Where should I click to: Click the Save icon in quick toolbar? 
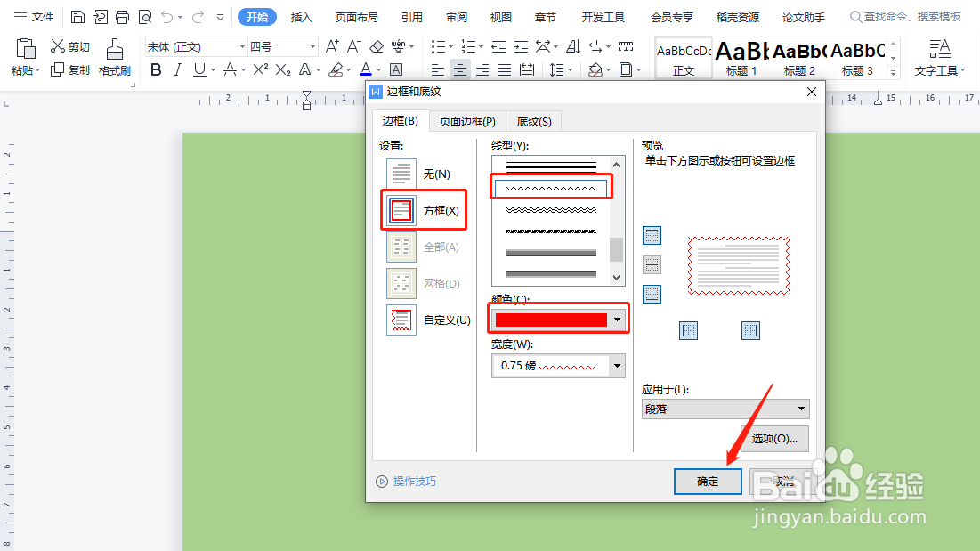[77, 17]
